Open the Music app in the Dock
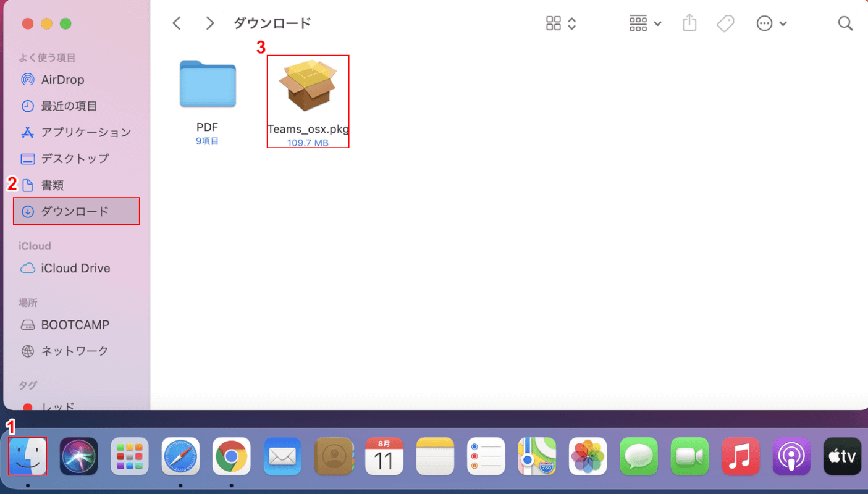This screenshot has width=868, height=494. [741, 456]
